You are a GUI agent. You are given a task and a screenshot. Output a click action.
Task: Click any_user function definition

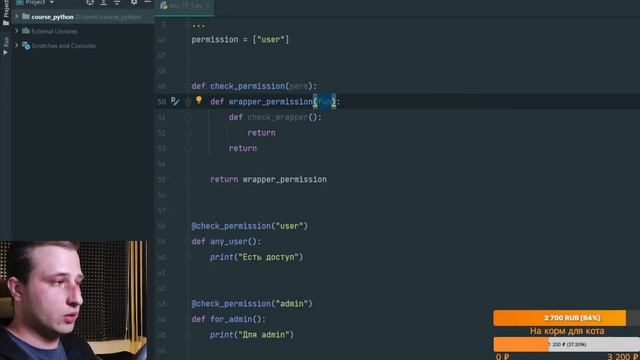pos(226,242)
